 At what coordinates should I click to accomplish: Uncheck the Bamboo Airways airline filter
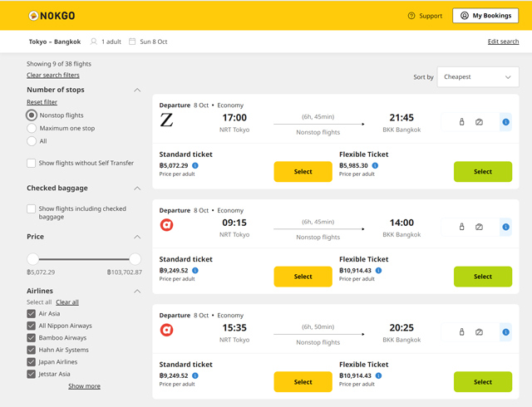pos(32,338)
